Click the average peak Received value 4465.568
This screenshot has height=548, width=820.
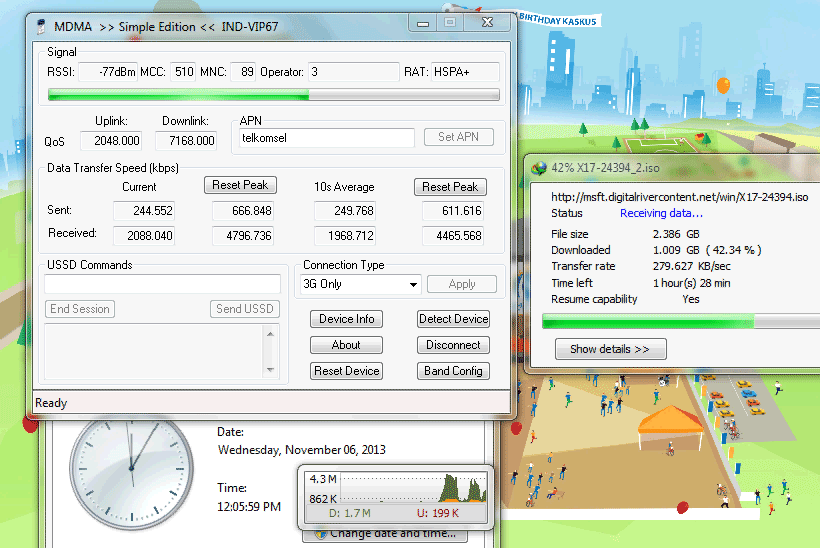click(452, 236)
